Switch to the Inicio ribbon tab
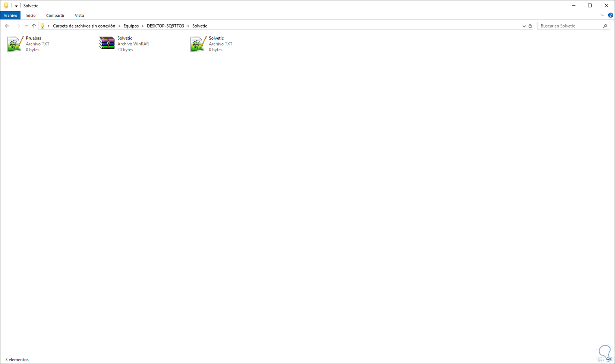Image resolution: width=615 pixels, height=364 pixels. [31, 15]
